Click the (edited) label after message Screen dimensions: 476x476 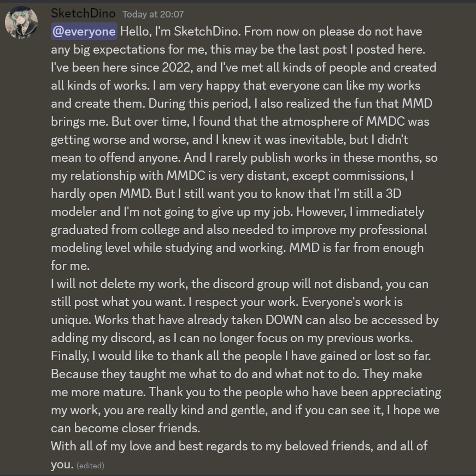pos(91,466)
